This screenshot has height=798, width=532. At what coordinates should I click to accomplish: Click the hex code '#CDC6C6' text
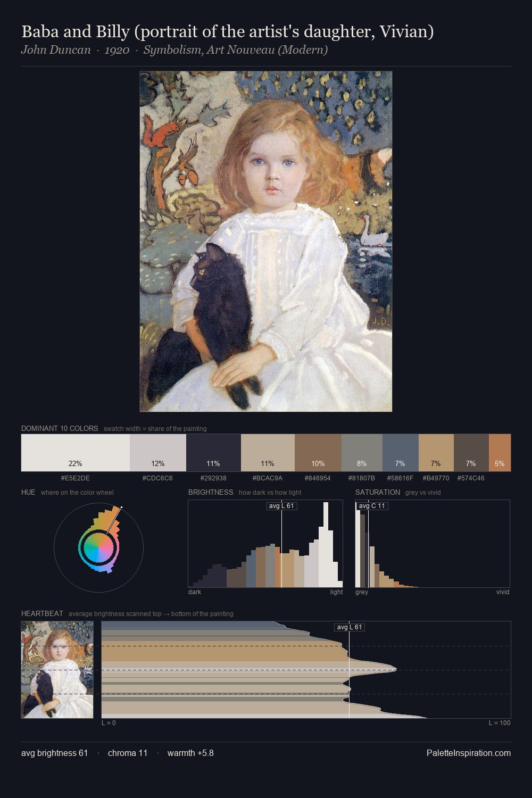[x=157, y=478]
